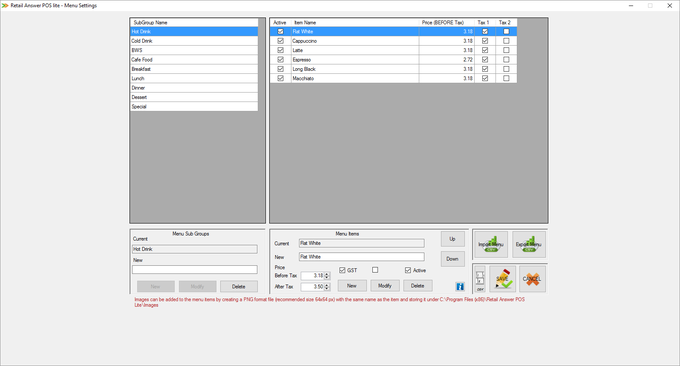Screen dimensions: 680x366
Task: Click the small CSV template icon beside SAVE
Action: point(480,279)
